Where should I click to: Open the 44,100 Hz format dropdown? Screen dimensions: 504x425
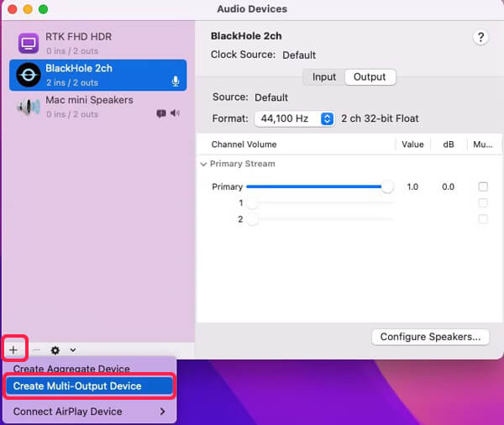[295, 118]
